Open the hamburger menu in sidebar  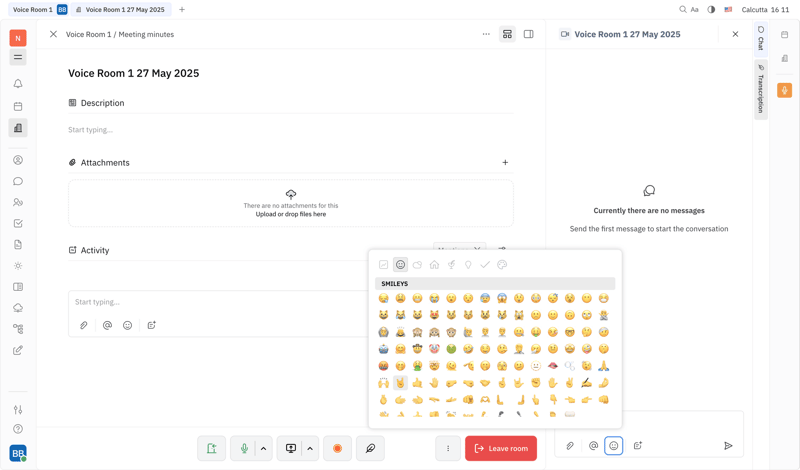(x=18, y=57)
